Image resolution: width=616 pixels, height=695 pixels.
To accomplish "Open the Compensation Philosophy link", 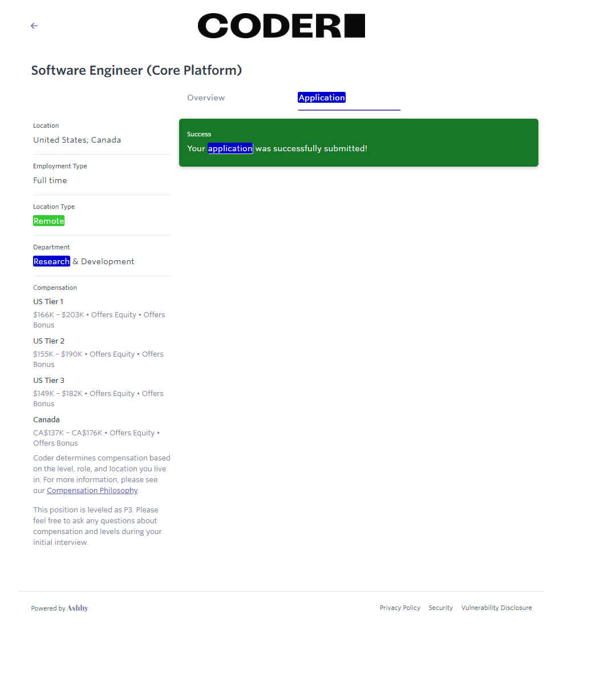I will click(92, 491).
